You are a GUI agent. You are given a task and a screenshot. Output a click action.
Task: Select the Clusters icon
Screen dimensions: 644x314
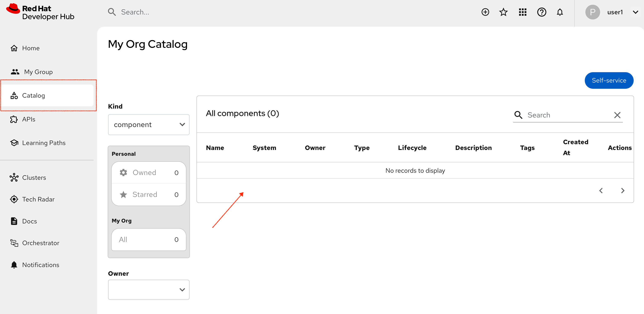14,177
